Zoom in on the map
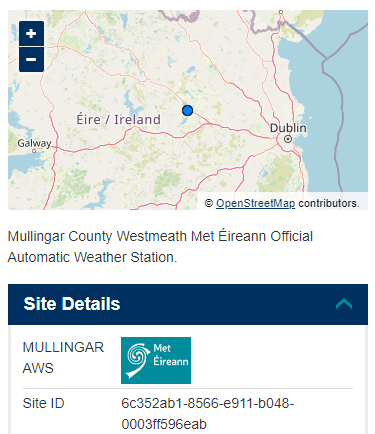The width and height of the screenshot is (375, 434). pyautogui.click(x=31, y=33)
